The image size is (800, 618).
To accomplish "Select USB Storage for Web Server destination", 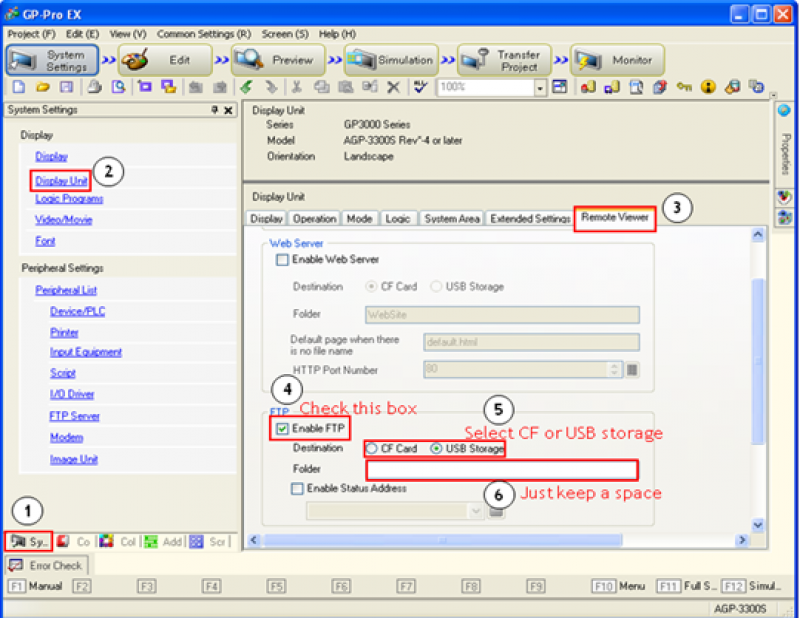I will click(x=436, y=287).
